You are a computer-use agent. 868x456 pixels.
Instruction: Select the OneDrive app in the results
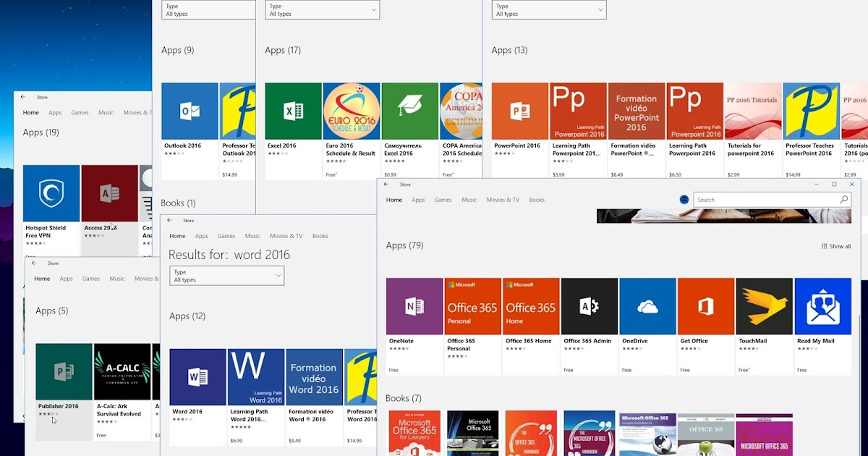[647, 305]
